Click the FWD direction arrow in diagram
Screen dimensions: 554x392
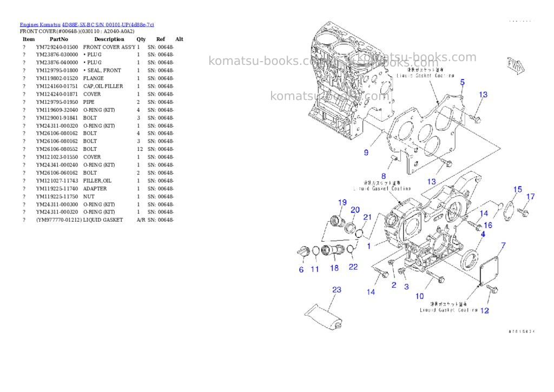(x=516, y=65)
